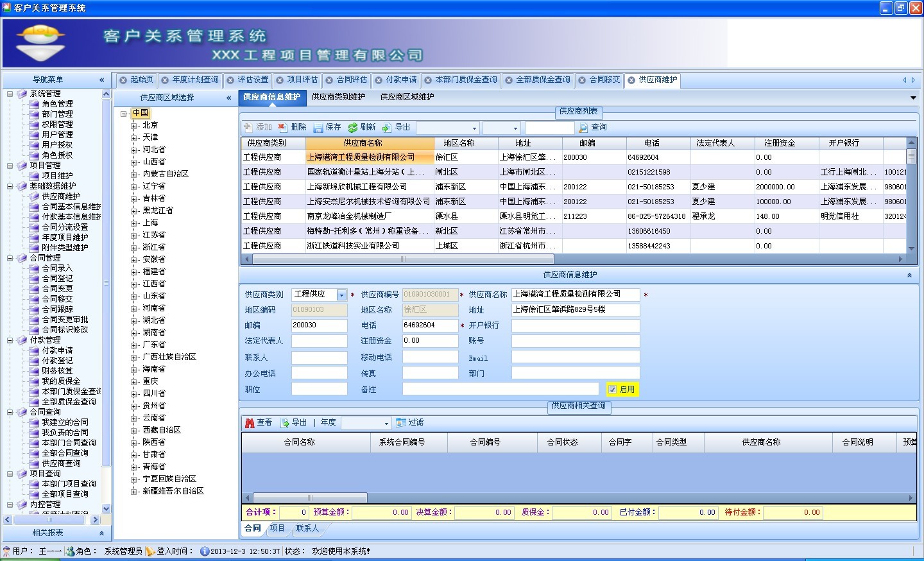Open the sub-tab overflow dropdown arrow
924x561 pixels.
click(913, 98)
